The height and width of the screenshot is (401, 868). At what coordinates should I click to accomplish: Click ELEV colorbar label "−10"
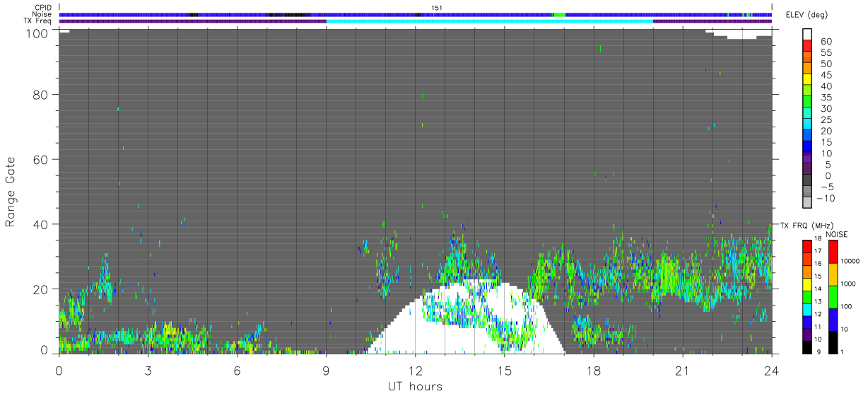(827, 198)
